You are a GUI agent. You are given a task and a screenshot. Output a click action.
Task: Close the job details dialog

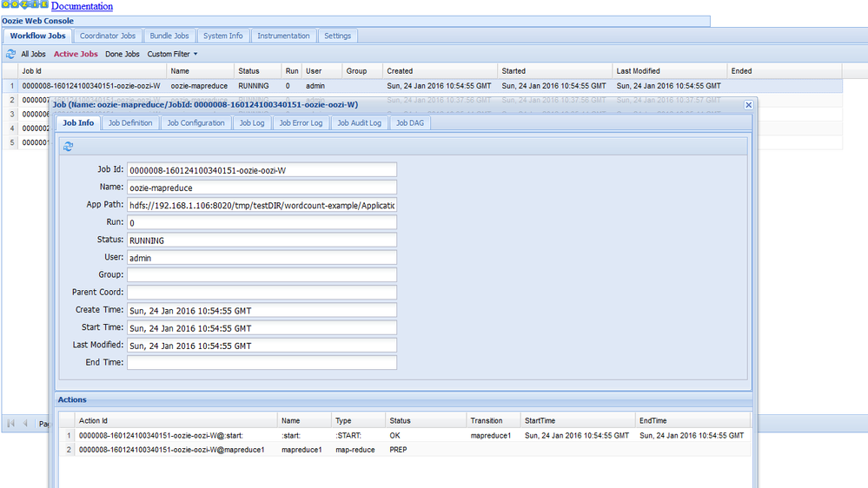[x=748, y=104]
